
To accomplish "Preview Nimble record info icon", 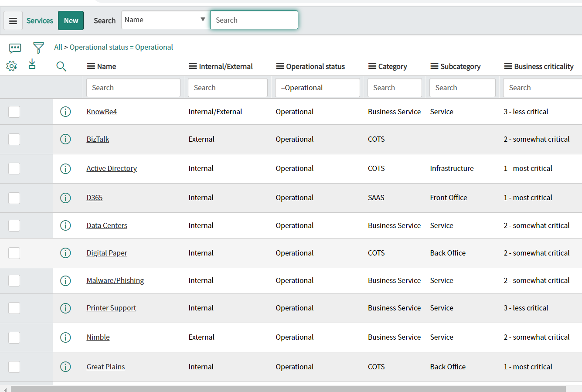I will 65,337.
